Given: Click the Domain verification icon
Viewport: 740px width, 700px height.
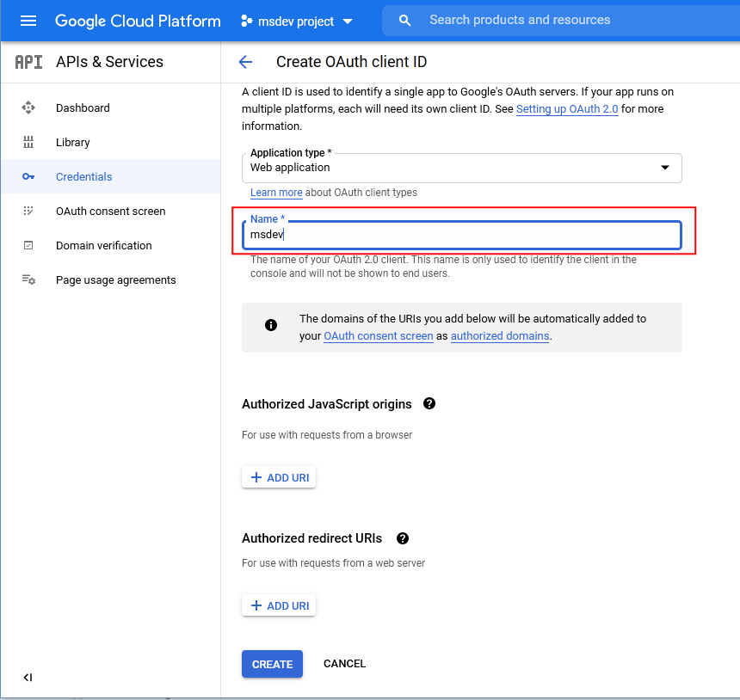Looking at the screenshot, I should click(28, 245).
